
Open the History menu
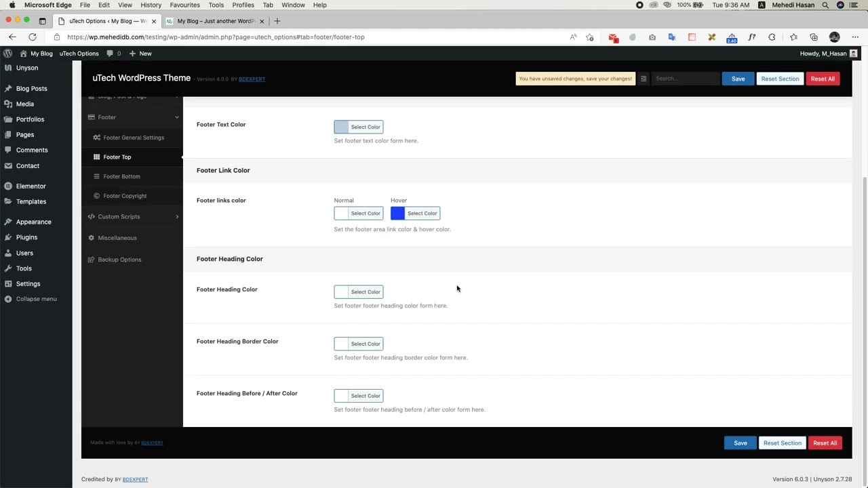coord(151,5)
